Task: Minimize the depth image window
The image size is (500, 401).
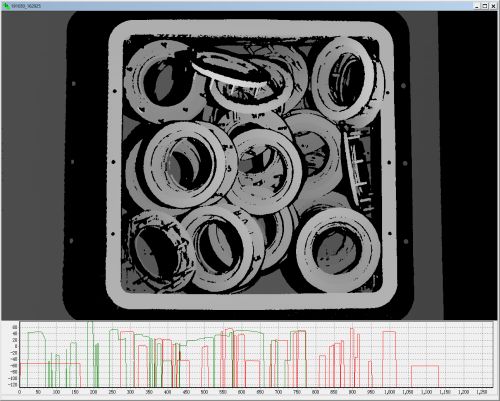Action: coord(477,6)
